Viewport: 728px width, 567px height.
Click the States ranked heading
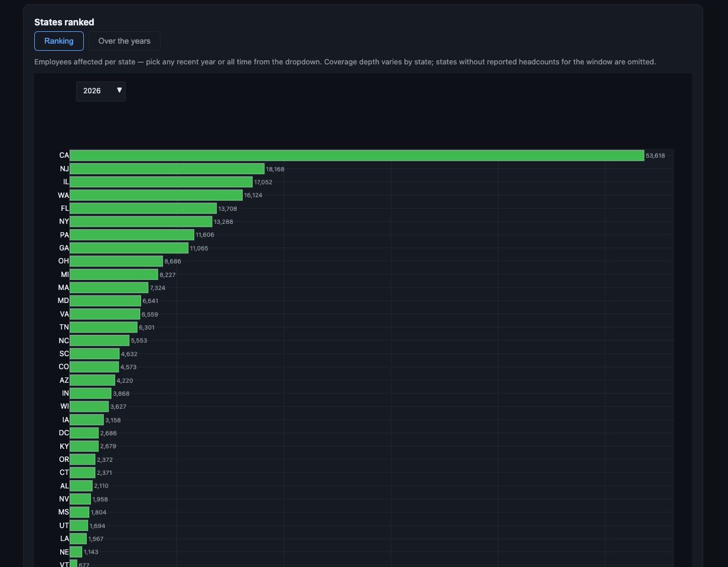[64, 22]
